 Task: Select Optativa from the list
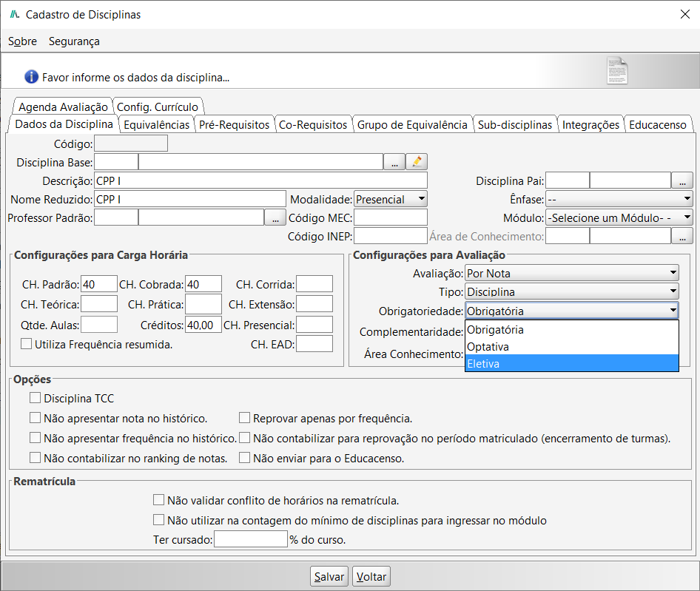[572, 346]
